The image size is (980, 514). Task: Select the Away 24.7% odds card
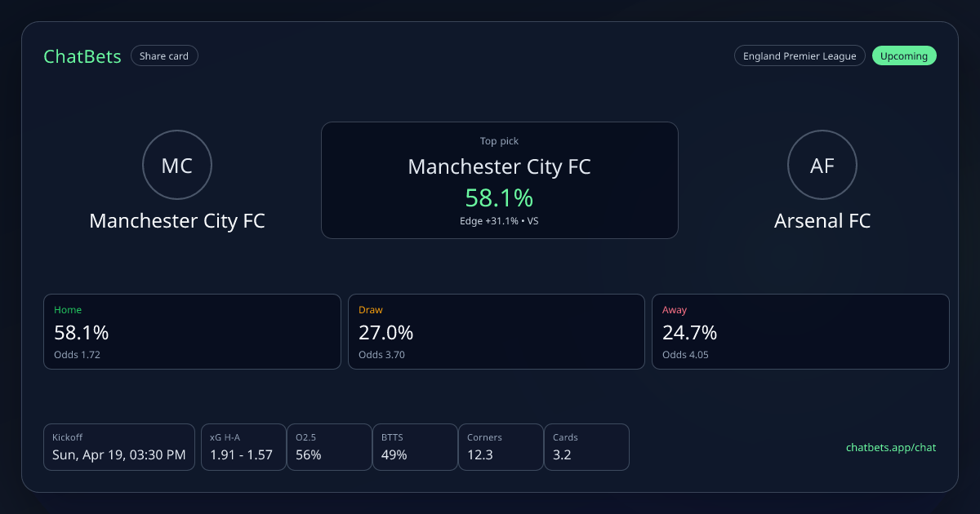800,331
